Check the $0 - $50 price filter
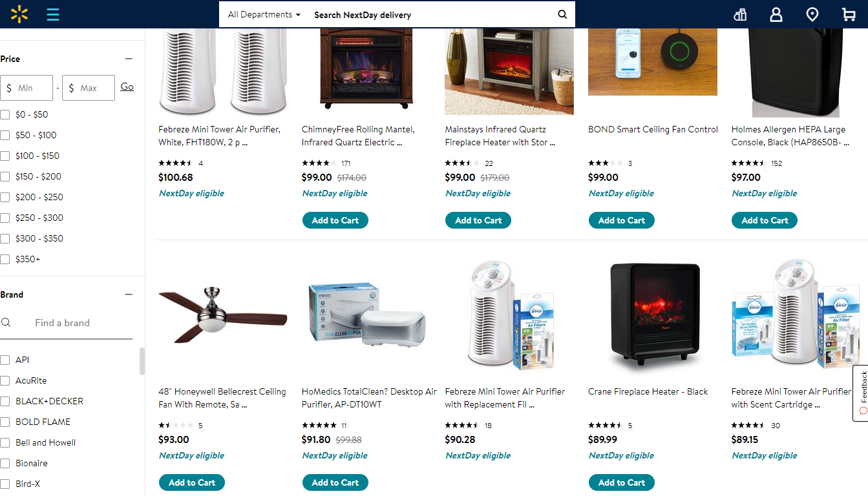This screenshot has height=496, width=868. pos(5,114)
